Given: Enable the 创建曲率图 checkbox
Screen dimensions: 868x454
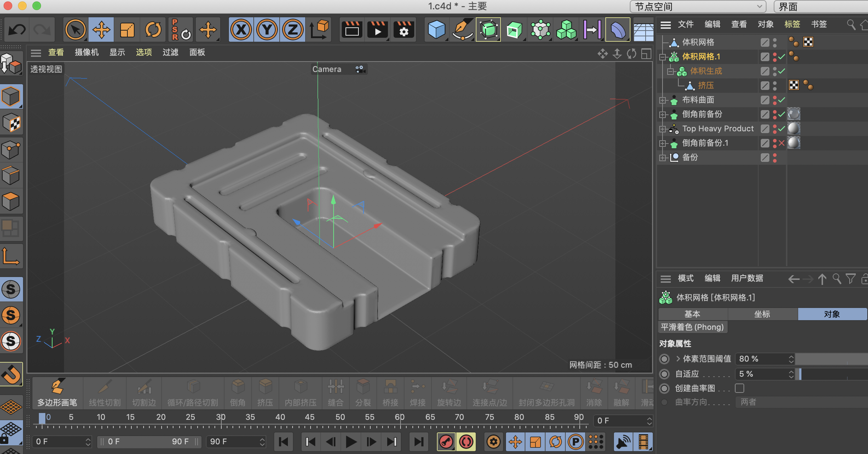Looking at the screenshot, I should point(740,388).
